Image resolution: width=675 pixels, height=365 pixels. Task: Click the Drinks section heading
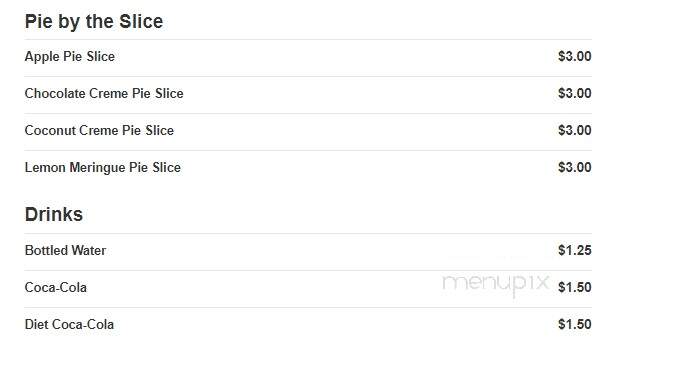coord(54,214)
